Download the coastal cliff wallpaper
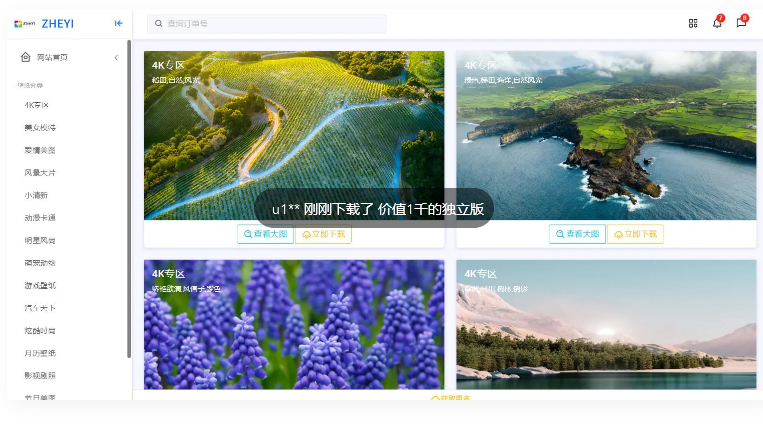The height and width of the screenshot is (425, 763). [x=635, y=234]
